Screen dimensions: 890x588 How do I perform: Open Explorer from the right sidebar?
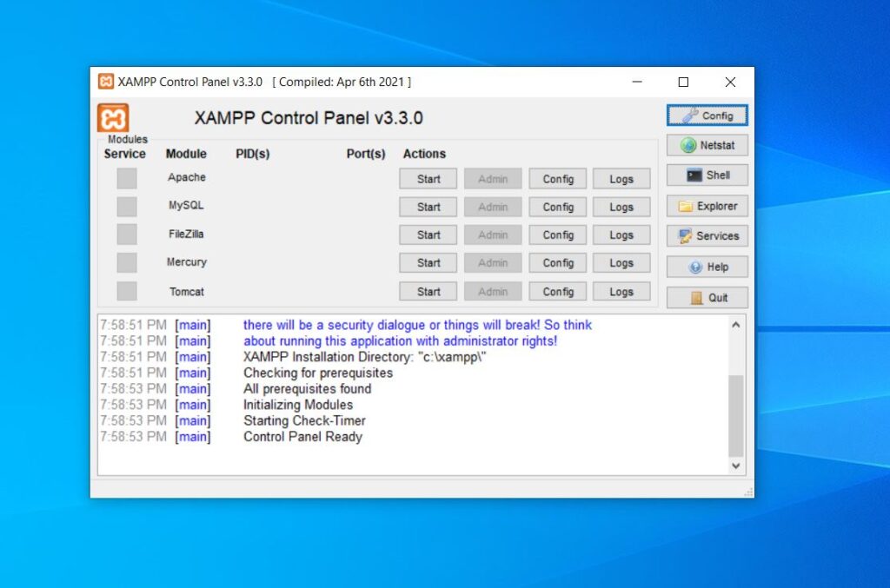coord(707,206)
